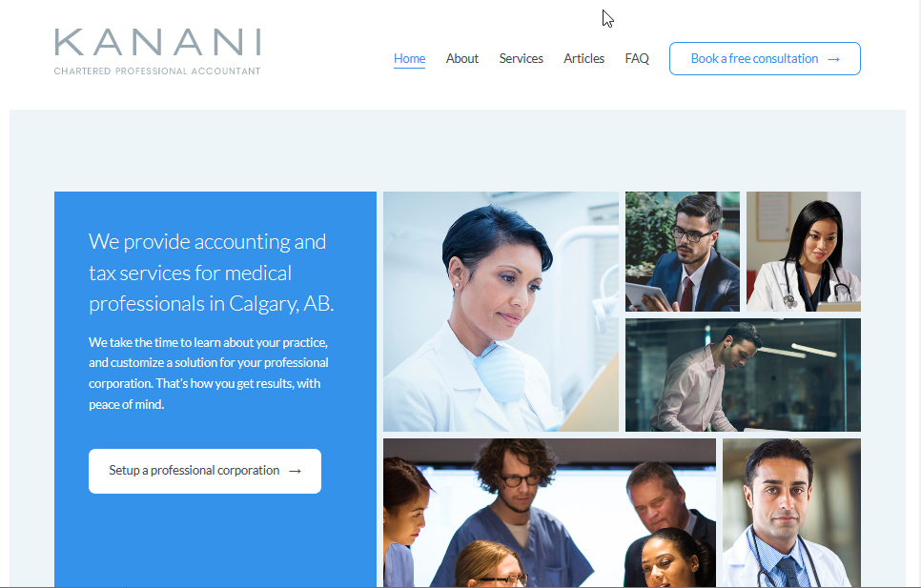Image resolution: width=921 pixels, height=588 pixels.
Task: Click the group photo of medical team
Action: point(550,513)
